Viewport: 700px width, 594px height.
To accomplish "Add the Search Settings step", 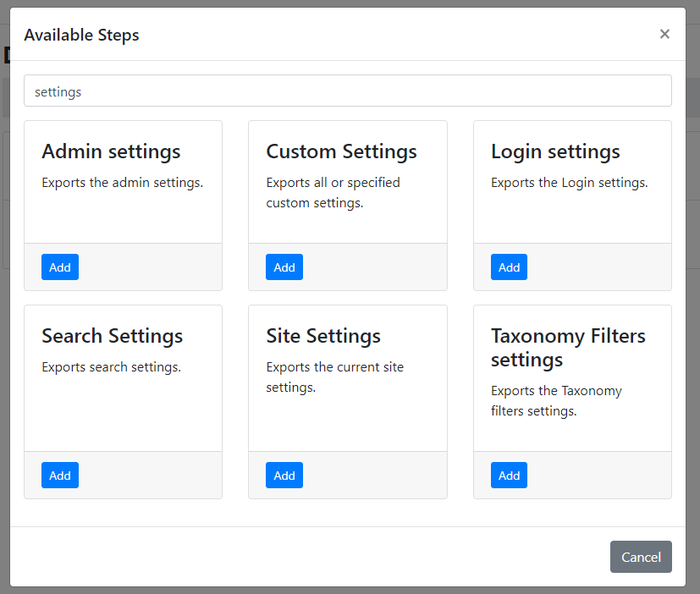I will [60, 475].
